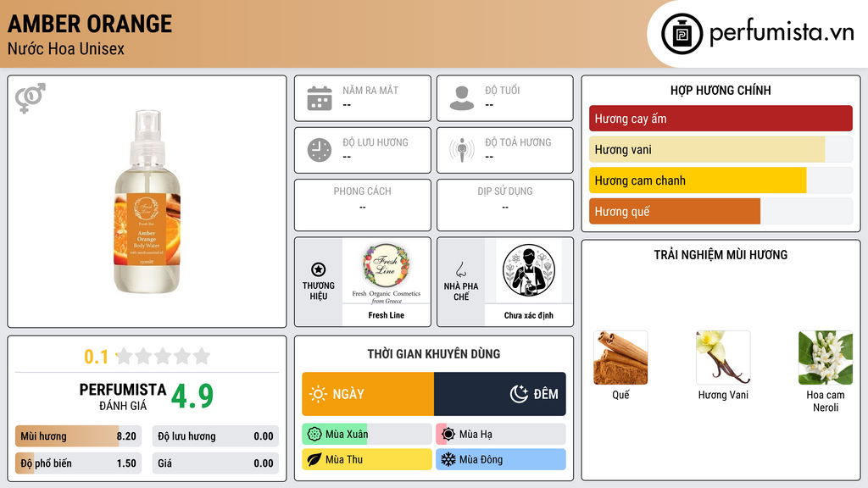This screenshot has height=488, width=868.
Task: Click the person icon beside Độ tuổi
Action: [462, 98]
